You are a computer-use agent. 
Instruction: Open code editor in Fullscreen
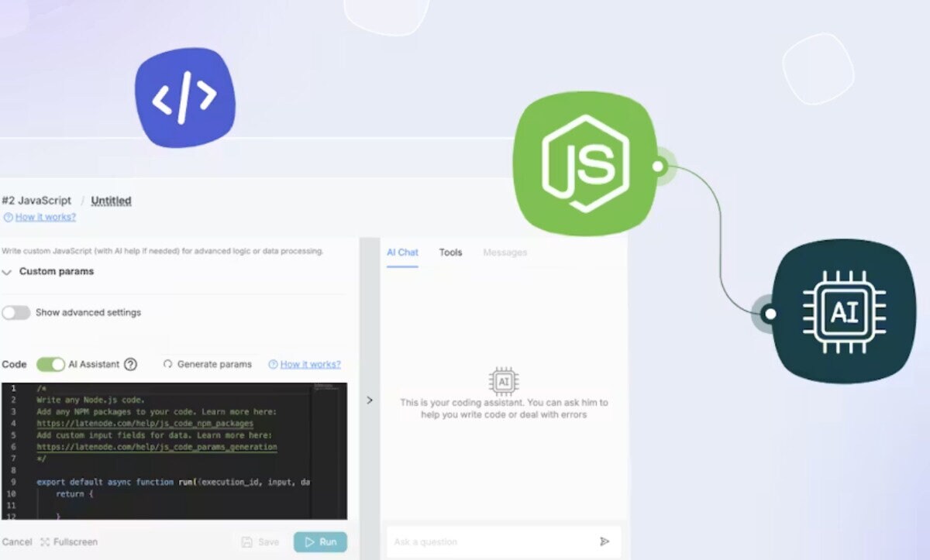click(x=69, y=542)
